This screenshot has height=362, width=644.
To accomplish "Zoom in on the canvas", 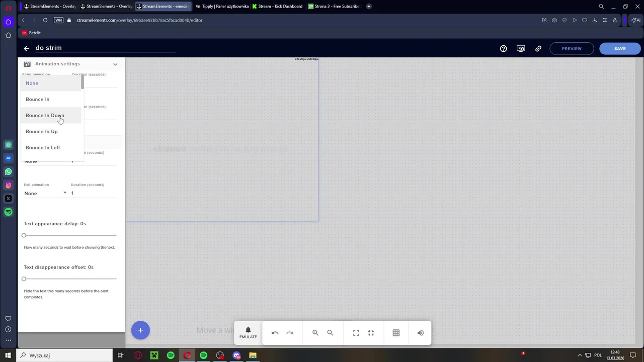I will click(315, 333).
